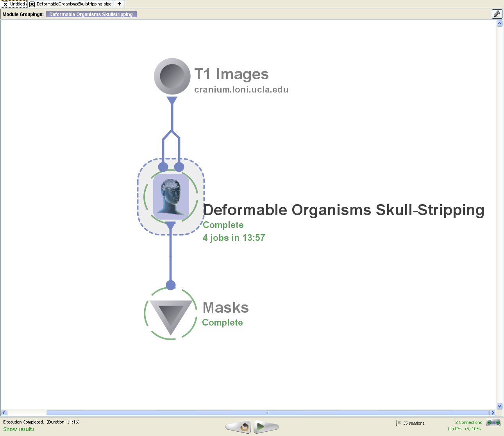Close the DeformableOrganismsSkullstripping.pipe tab
The width and height of the screenshot is (504, 436).
pyautogui.click(x=32, y=4)
